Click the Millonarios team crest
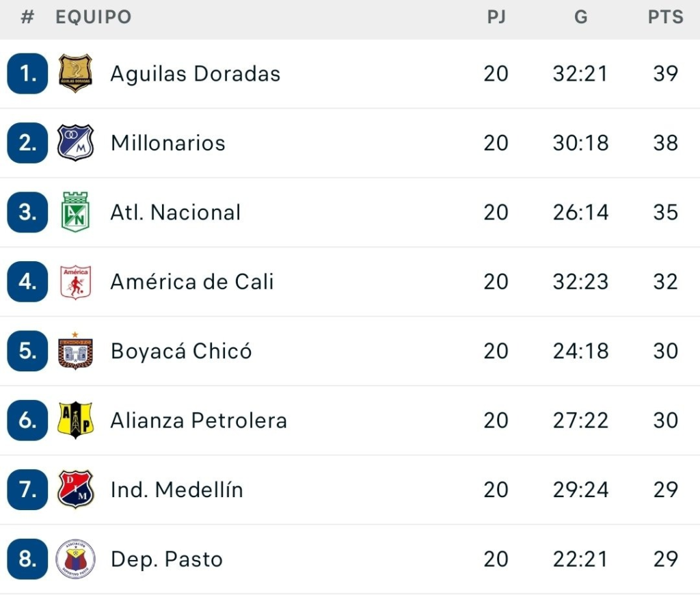 tap(75, 143)
